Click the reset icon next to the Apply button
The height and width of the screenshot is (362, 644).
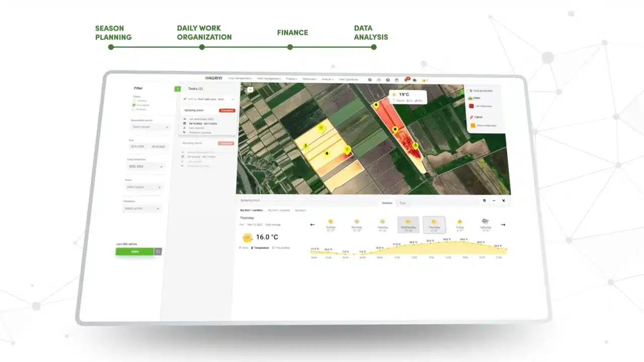pos(157,251)
